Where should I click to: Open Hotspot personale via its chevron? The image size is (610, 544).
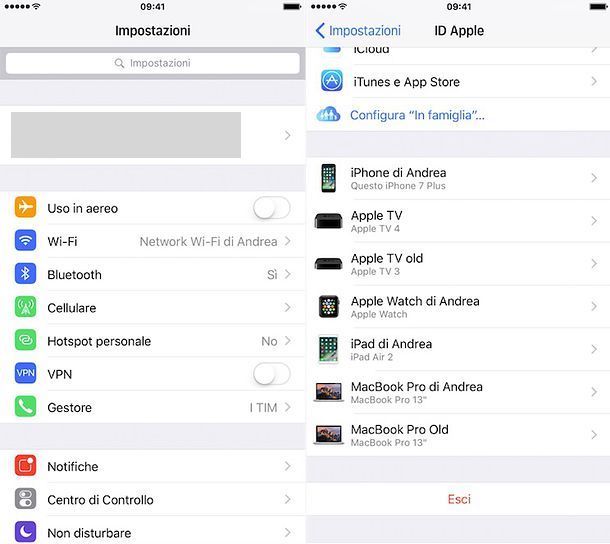point(287,340)
